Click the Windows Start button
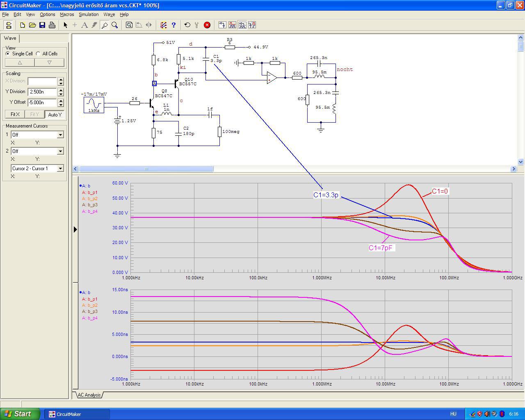This screenshot has height=420, width=525. (x=20, y=414)
